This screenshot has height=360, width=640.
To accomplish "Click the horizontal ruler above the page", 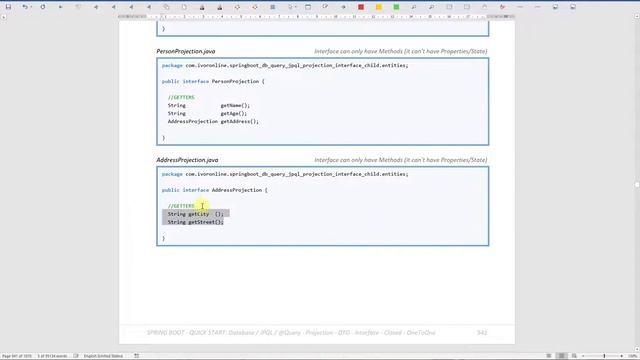I will tap(316, 17).
